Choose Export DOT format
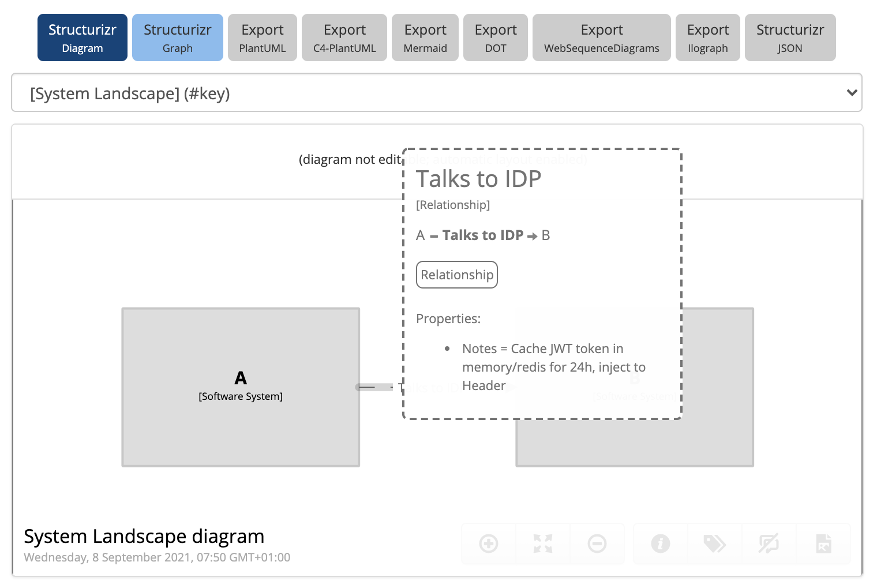877x588 pixels. pos(495,37)
